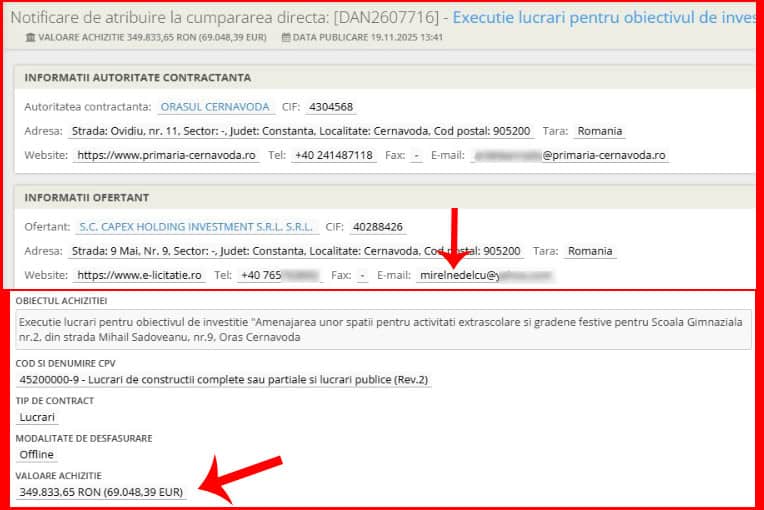Click the Offline modalitate value
Viewport: 764px width, 510px height.
coord(37,454)
